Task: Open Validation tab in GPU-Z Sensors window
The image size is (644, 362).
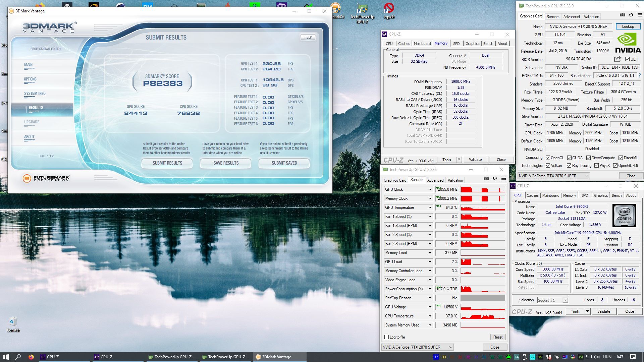Action: tap(455, 180)
